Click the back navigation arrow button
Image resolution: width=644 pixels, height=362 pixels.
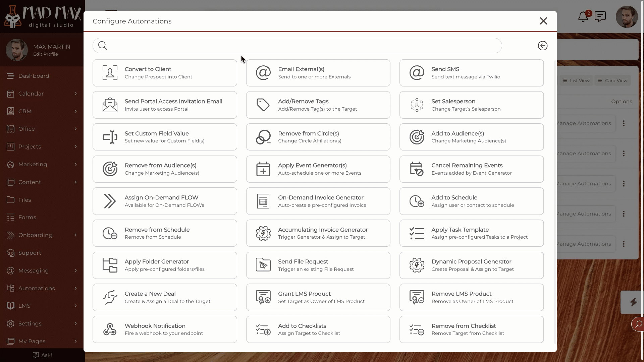[542, 46]
